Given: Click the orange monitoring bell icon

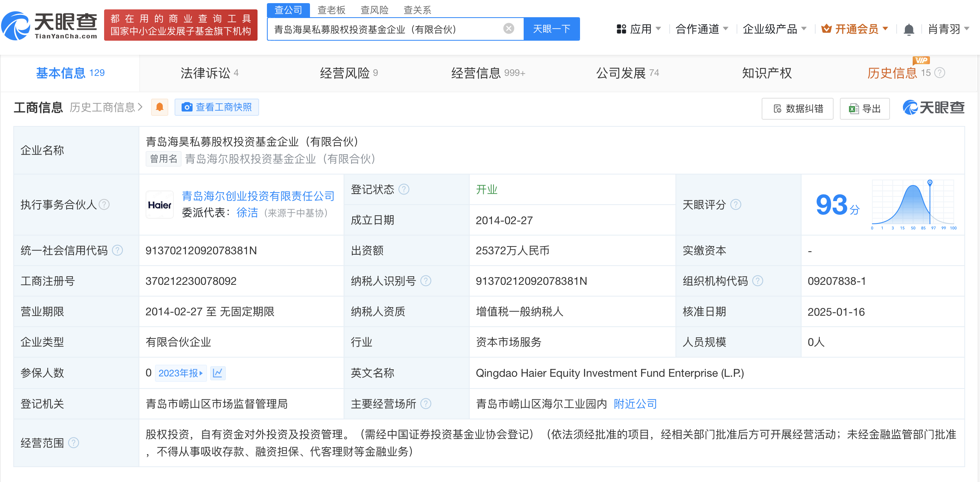Looking at the screenshot, I should coord(160,107).
